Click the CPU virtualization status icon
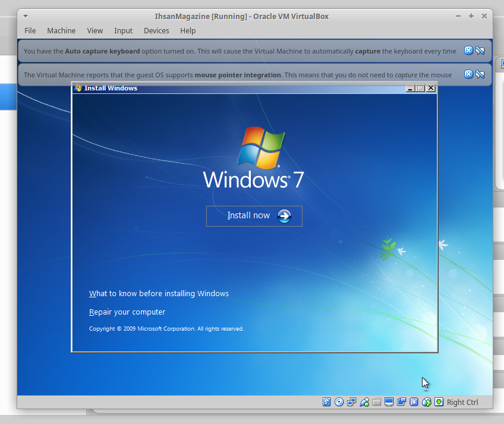The width and height of the screenshot is (504, 424). (414, 402)
